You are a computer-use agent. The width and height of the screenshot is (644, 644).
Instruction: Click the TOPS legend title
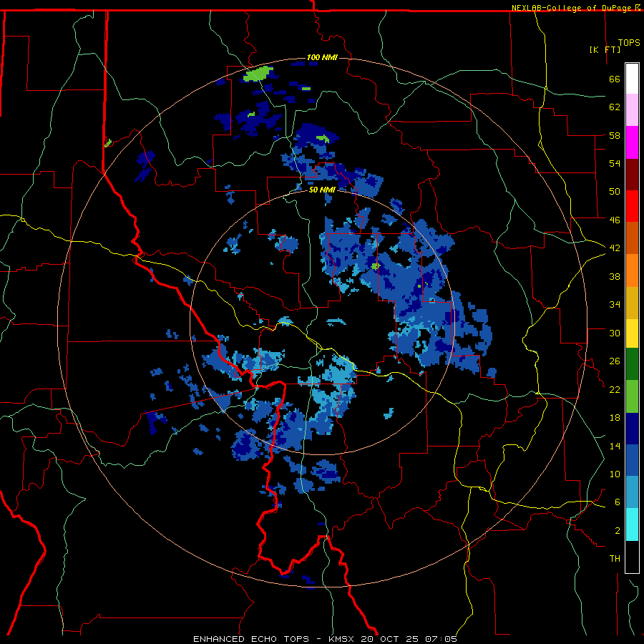coord(629,43)
